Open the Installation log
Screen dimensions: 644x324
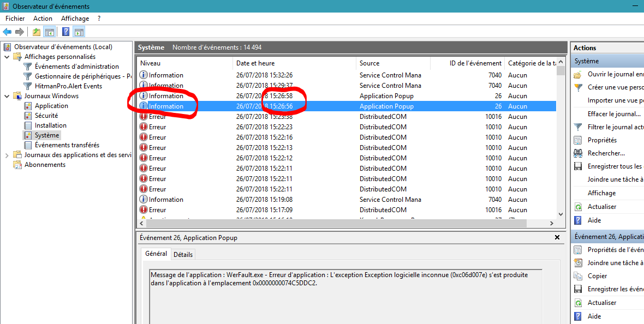[x=51, y=125]
